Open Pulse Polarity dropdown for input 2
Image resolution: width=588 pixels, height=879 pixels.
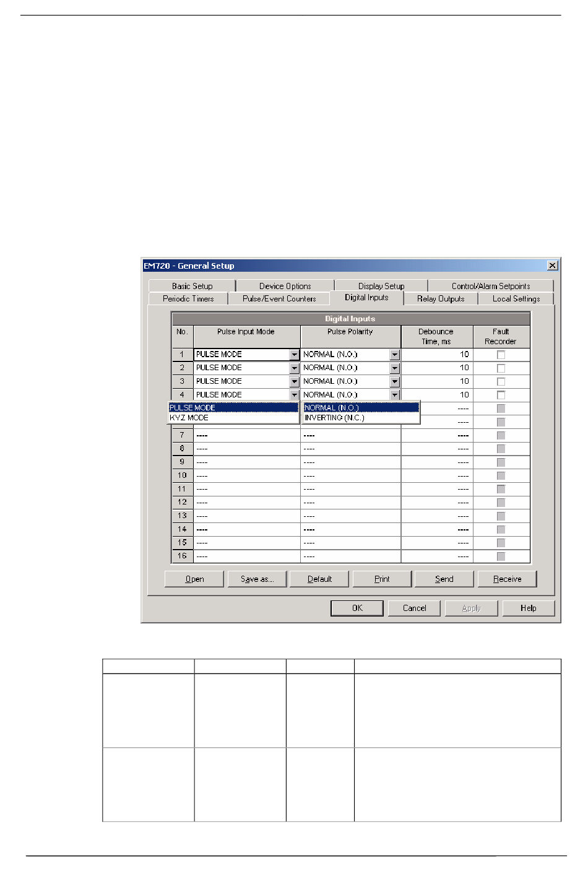pyautogui.click(x=395, y=368)
